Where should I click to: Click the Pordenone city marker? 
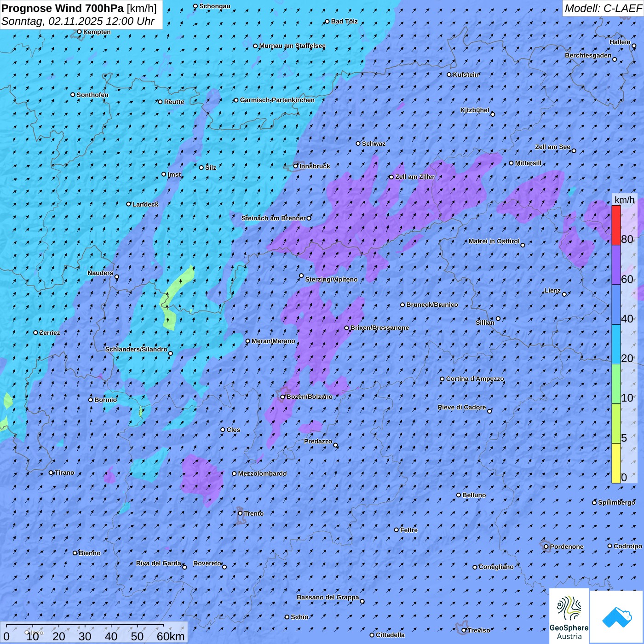pos(546,546)
